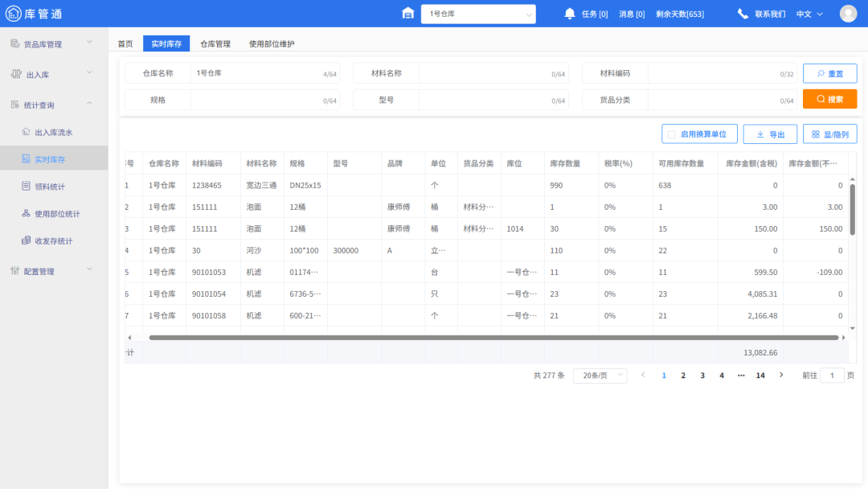Open 领料统计 in the sidebar

point(54,187)
